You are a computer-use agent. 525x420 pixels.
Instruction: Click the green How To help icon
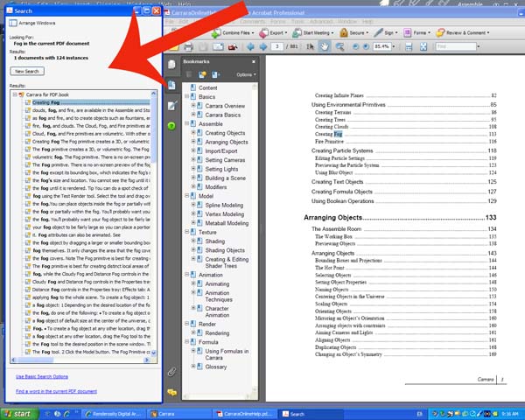171,126
